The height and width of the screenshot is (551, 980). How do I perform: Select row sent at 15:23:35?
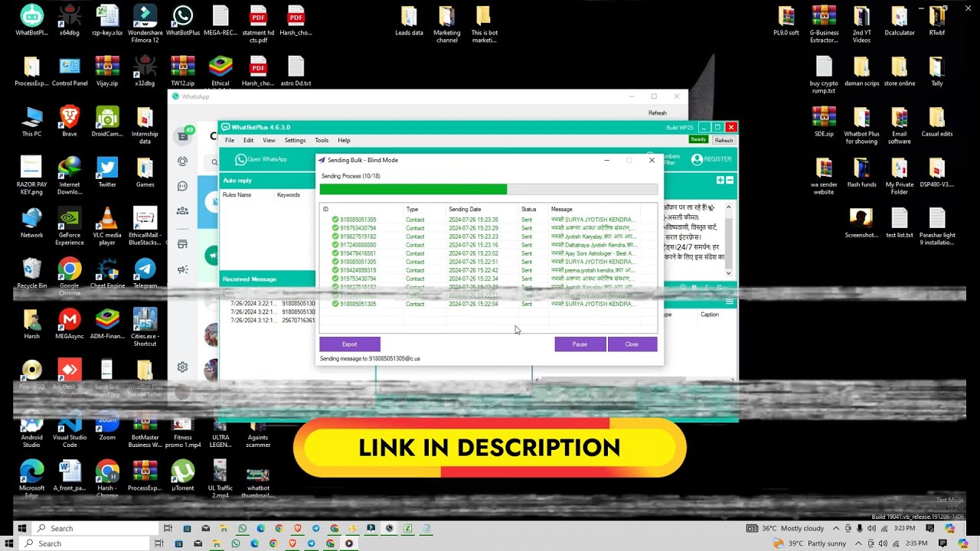(x=488, y=220)
